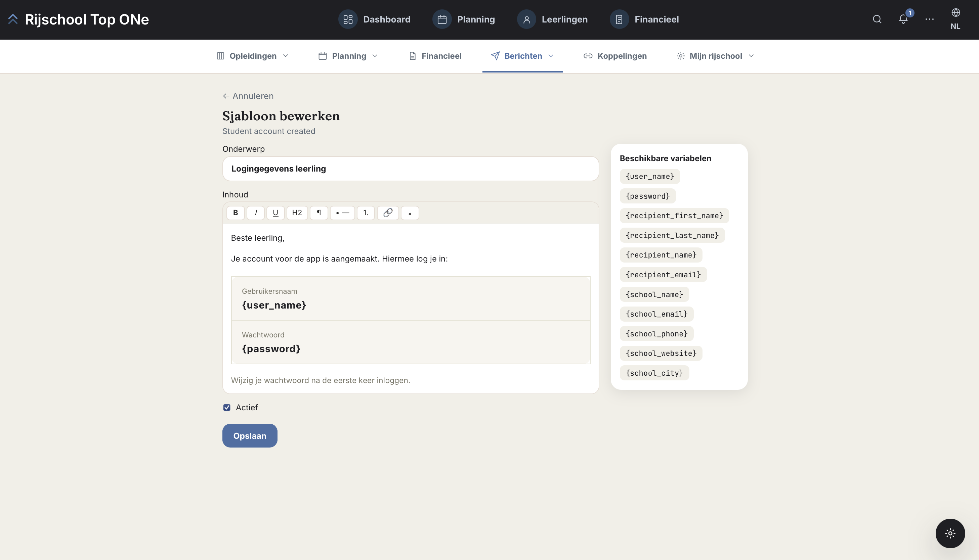Viewport: 979px width, 560px height.
Task: Click the Onderwerp subject input field
Action: [411, 169]
